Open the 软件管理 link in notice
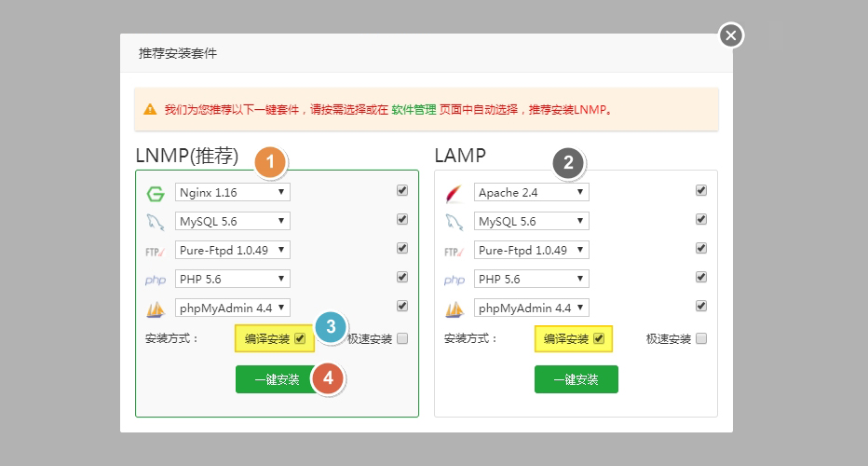The height and width of the screenshot is (466, 868). point(414,110)
